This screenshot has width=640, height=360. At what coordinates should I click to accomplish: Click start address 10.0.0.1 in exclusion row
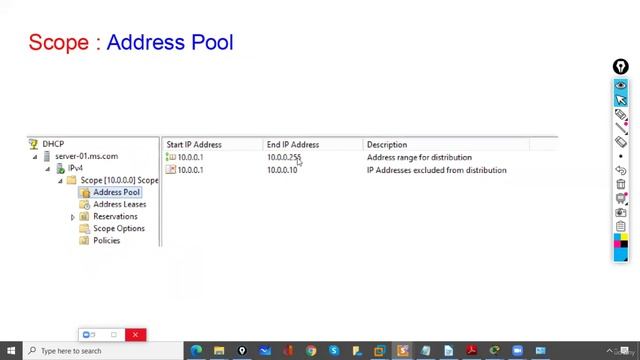[190, 170]
